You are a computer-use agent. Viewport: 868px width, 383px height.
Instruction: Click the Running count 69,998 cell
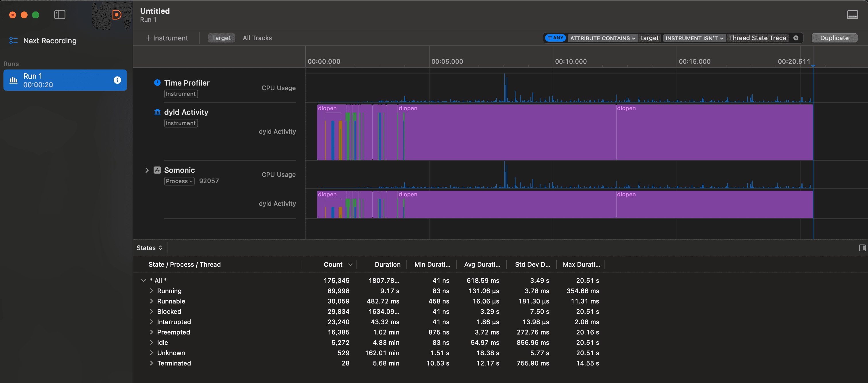(338, 291)
